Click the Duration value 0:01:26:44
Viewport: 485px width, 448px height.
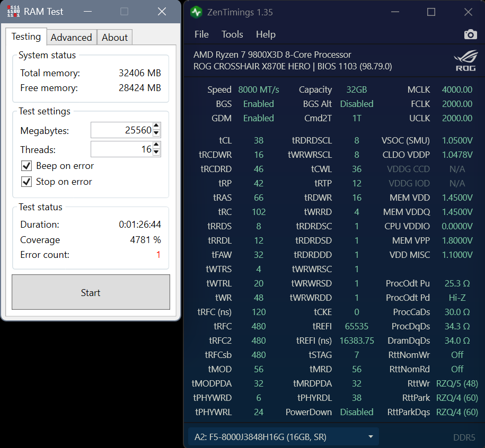(140, 225)
